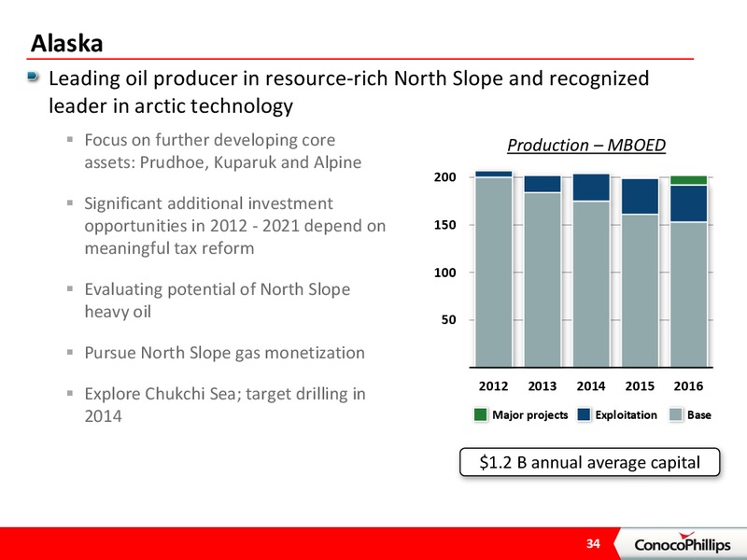Click the 'Explore Chukchi Sea' bullet text
The width and height of the screenshot is (747, 560).
[225, 405]
